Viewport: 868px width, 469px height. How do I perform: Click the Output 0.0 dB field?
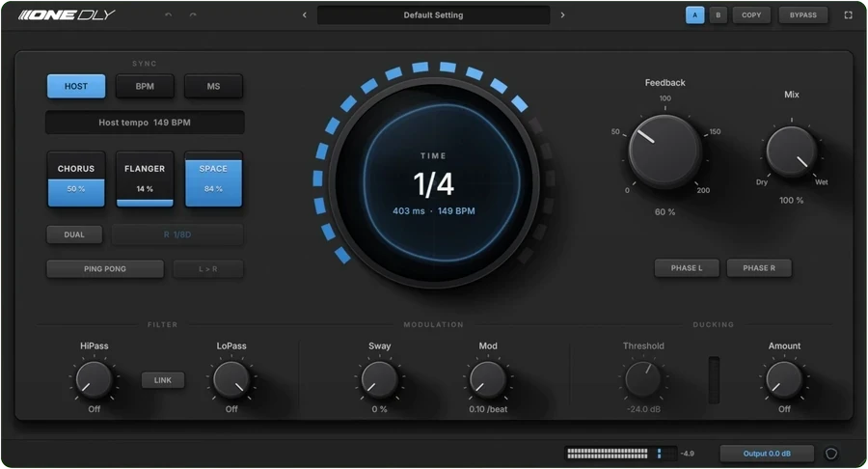[x=767, y=454]
